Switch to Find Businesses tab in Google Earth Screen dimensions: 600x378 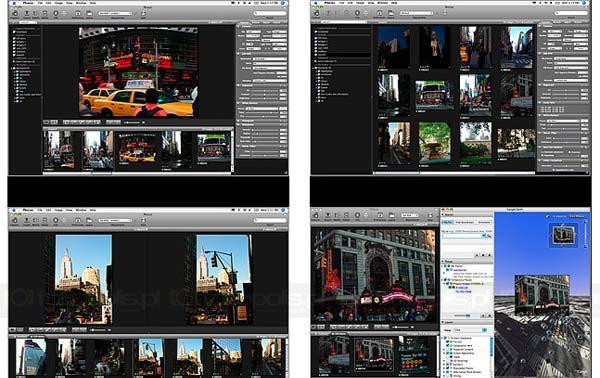click(x=465, y=222)
